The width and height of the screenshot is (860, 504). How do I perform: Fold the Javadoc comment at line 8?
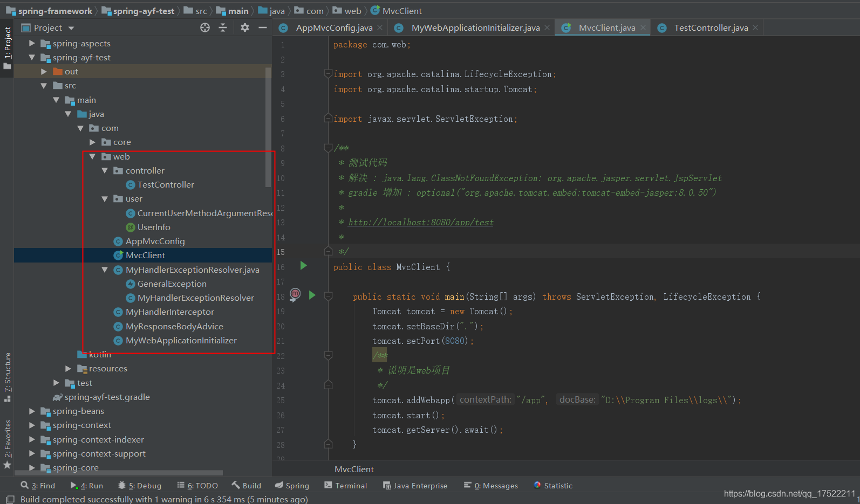point(328,147)
